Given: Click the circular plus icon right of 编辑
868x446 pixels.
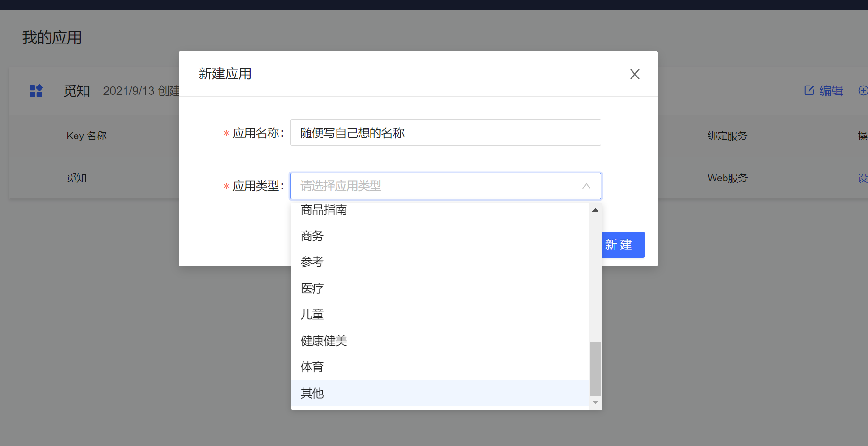Looking at the screenshot, I should pos(862,91).
